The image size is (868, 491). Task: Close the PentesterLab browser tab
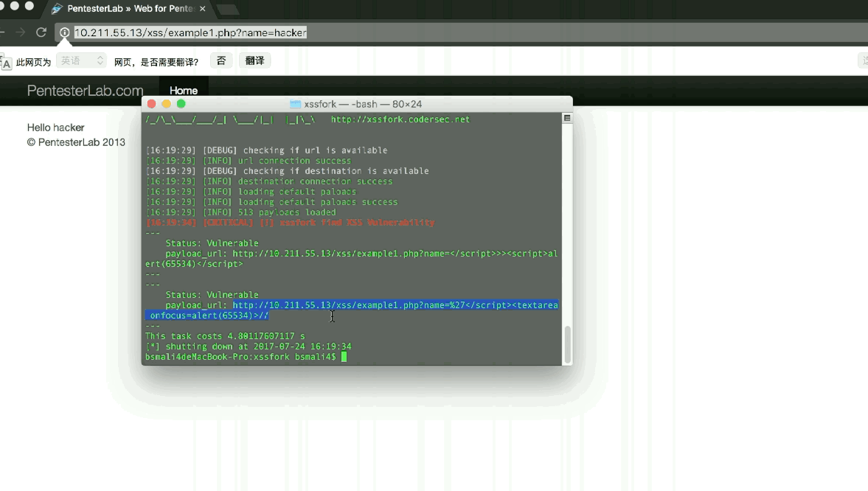203,9
